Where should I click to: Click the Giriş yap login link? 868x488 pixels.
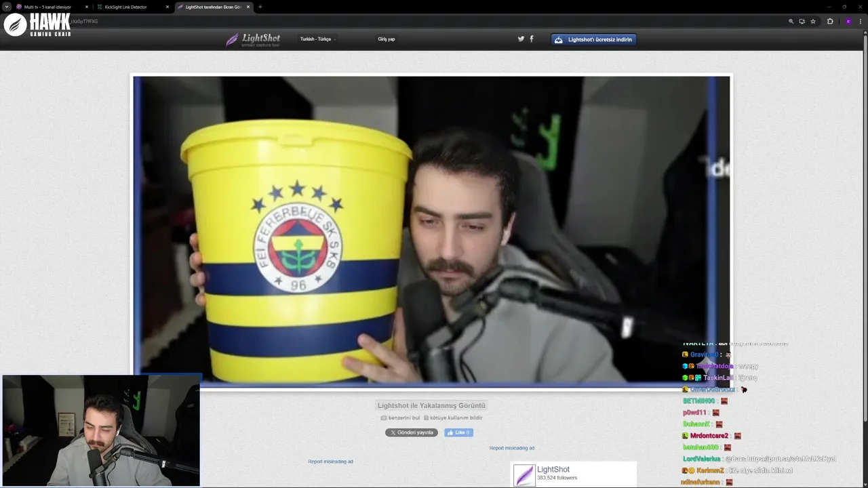pos(387,39)
